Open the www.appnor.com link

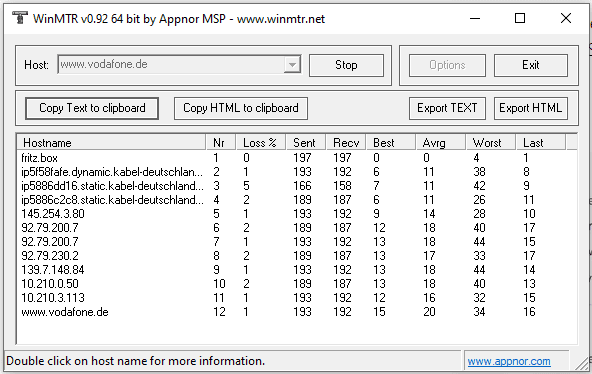509,361
